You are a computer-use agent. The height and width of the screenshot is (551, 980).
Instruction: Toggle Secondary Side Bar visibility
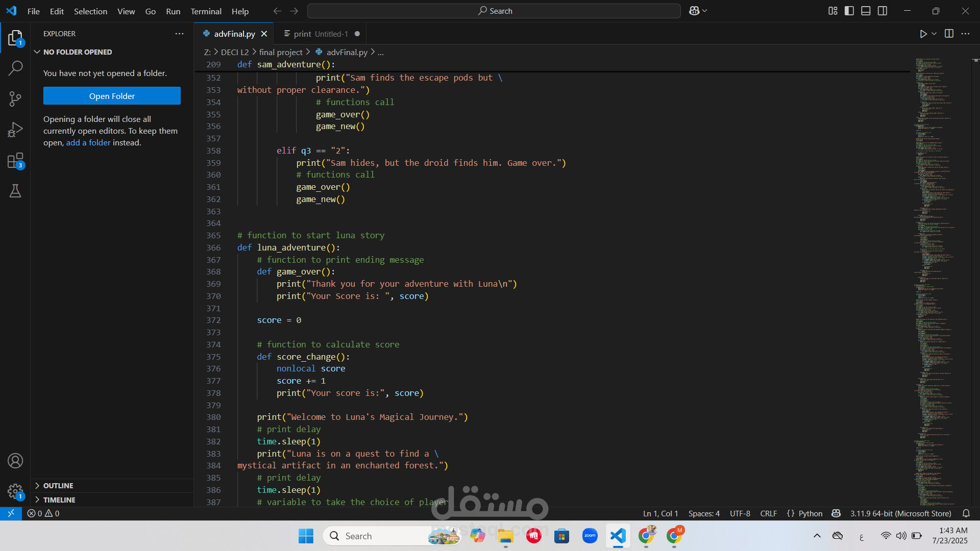click(x=883, y=11)
